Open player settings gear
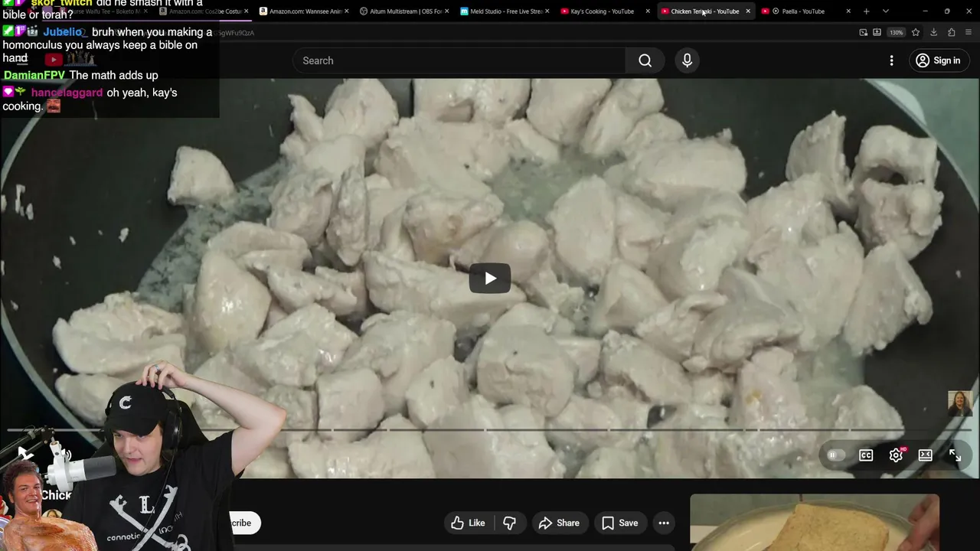This screenshot has height=551, width=980. (897, 455)
